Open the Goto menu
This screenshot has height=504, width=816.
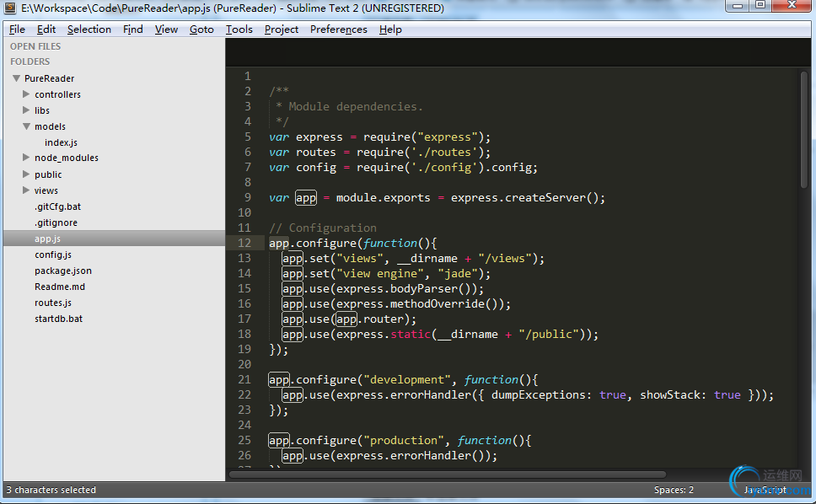201,29
